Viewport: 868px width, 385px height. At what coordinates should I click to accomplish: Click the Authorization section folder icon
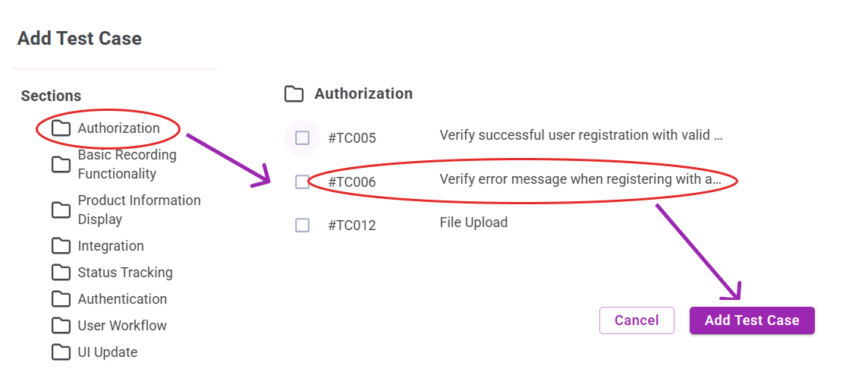coord(61,128)
